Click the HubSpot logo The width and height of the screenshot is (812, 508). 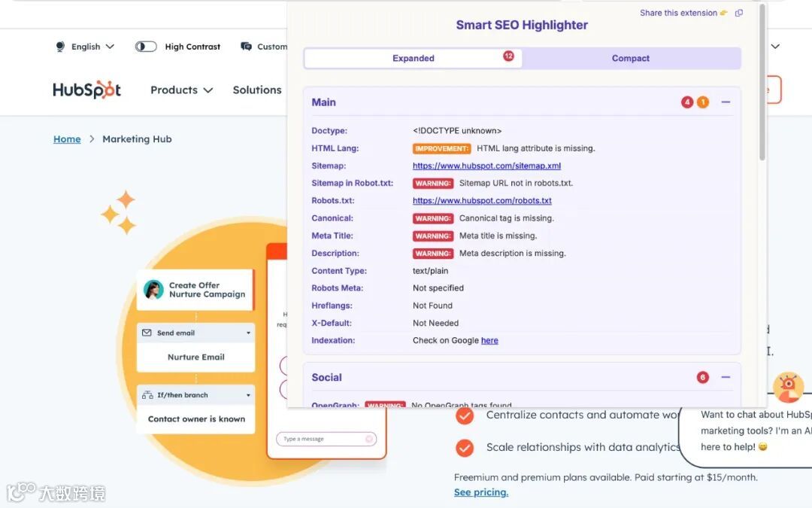86,90
